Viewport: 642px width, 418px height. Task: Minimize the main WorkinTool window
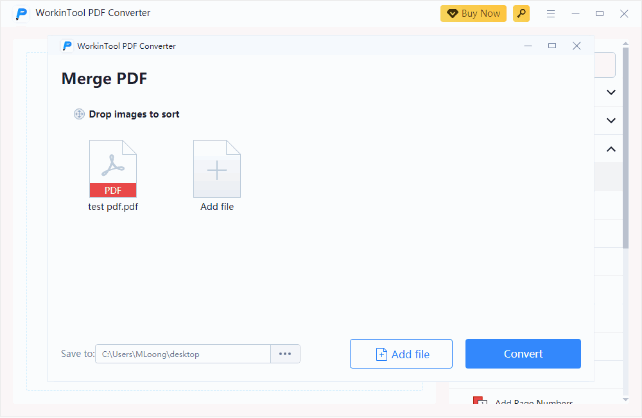pyautogui.click(x=575, y=14)
